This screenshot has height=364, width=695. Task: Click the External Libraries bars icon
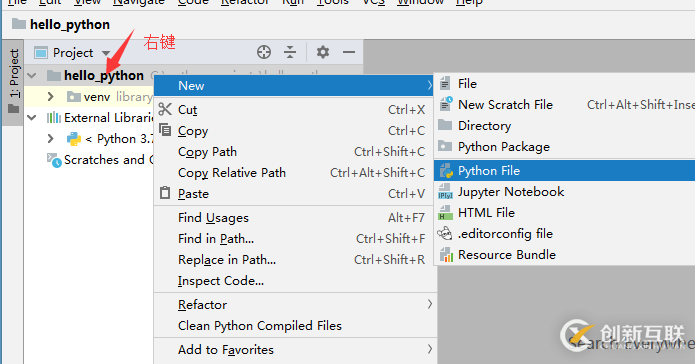point(54,117)
